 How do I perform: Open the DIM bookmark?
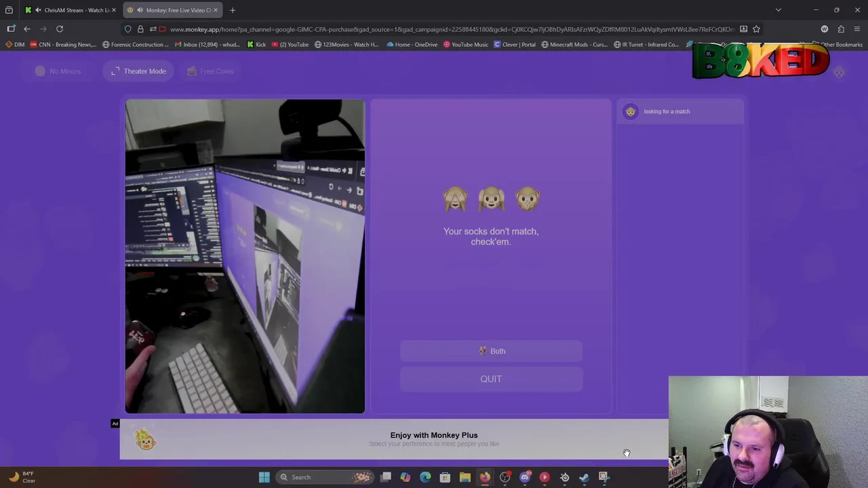click(x=15, y=45)
